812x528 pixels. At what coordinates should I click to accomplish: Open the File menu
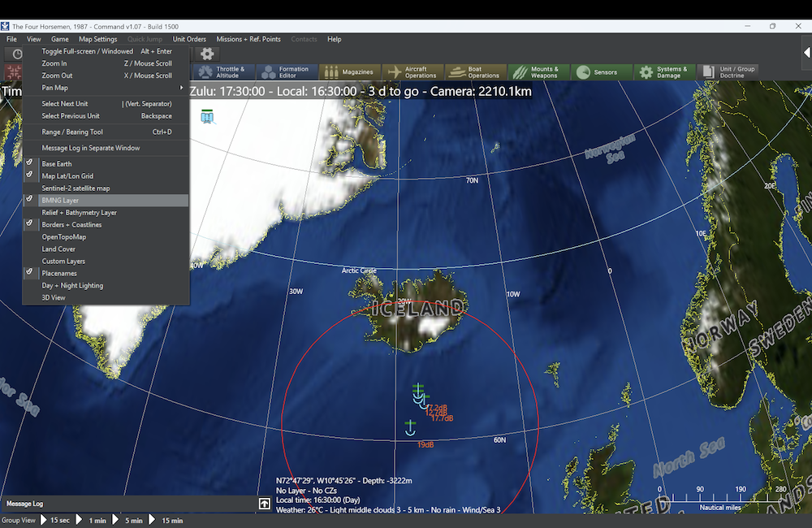pos(11,39)
